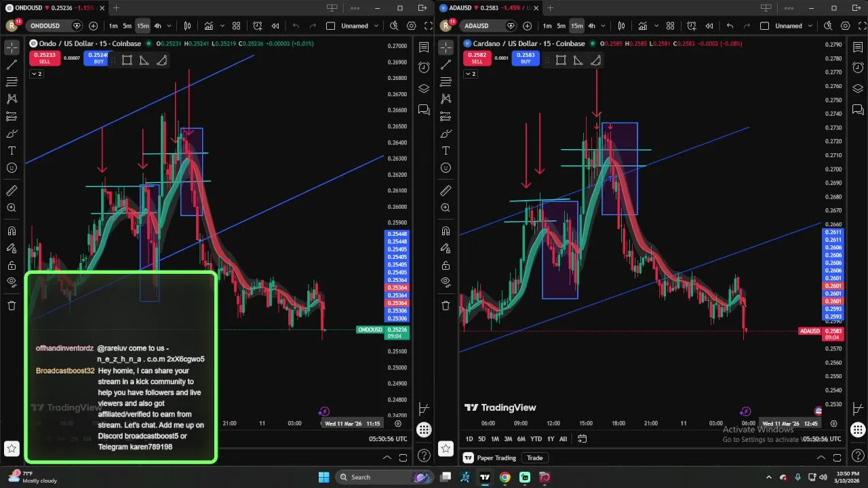Select the ruler measure tool in ADAUSD window
The height and width of the screenshot is (488, 868).
[446, 191]
